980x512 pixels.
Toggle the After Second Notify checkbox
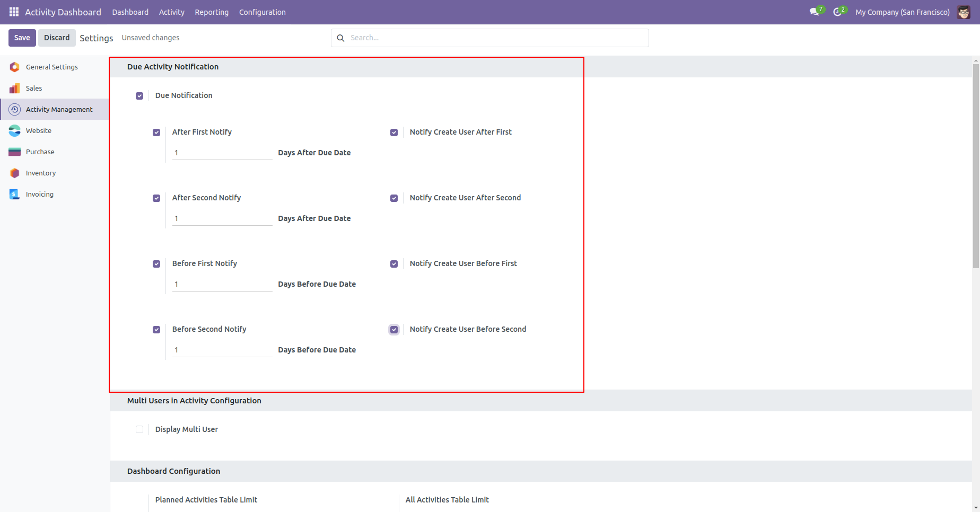(x=156, y=198)
